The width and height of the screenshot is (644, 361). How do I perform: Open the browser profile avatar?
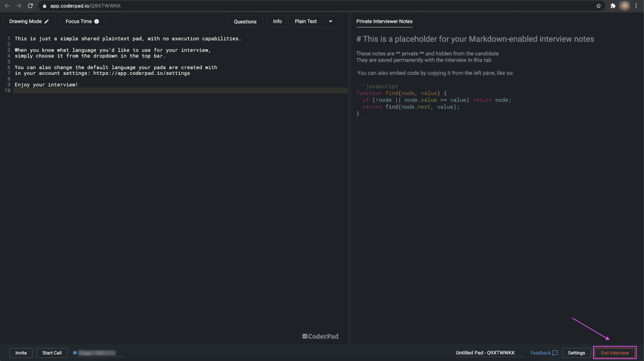coord(625,6)
